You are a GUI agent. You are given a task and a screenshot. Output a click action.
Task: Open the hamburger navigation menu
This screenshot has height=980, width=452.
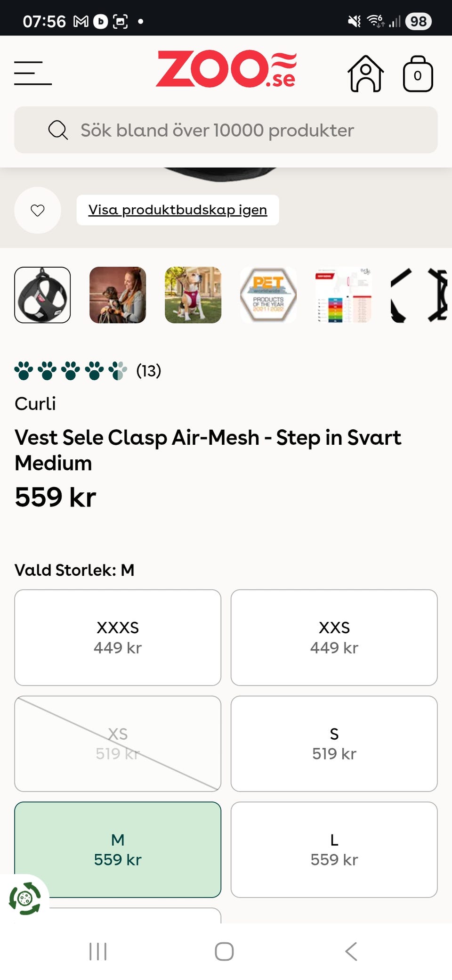[x=33, y=73]
